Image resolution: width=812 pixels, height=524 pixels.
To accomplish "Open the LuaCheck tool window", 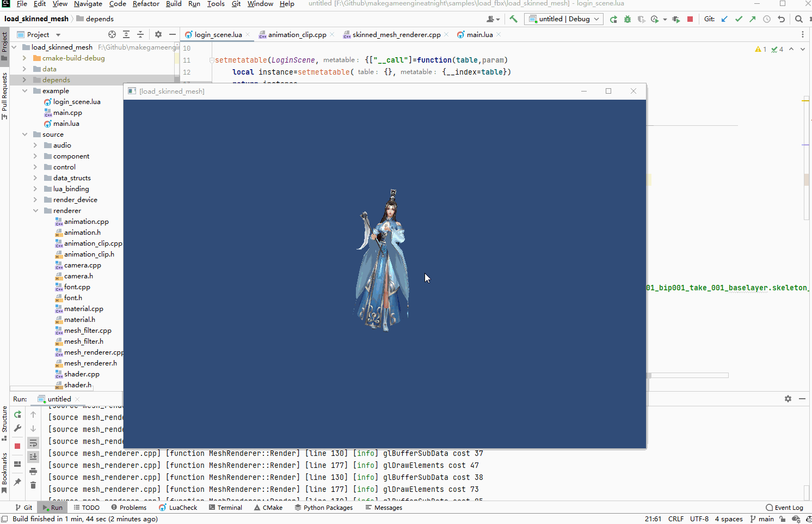I will click(x=178, y=507).
